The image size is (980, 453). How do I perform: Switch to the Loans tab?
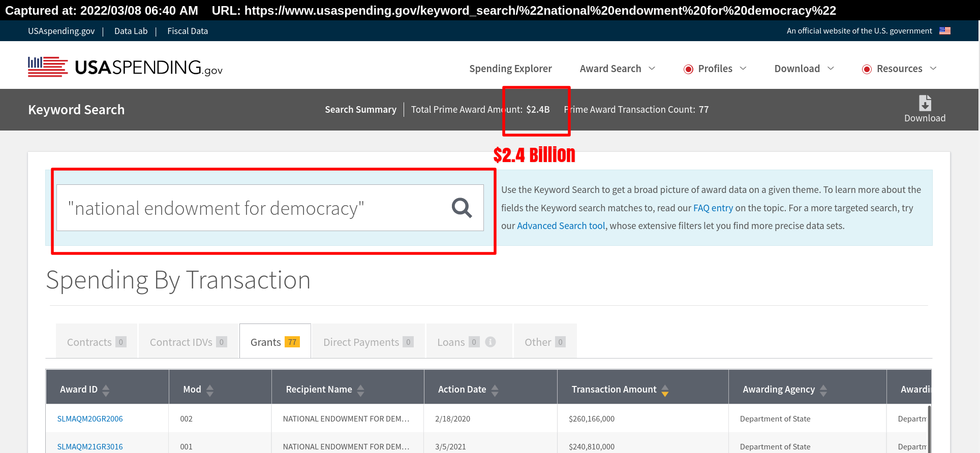point(469,341)
